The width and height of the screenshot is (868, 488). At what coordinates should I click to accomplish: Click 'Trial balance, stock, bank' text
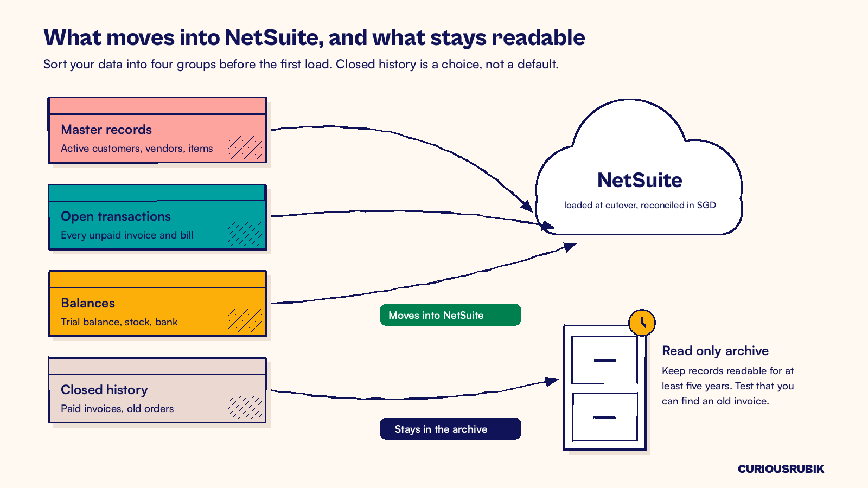[119, 322]
